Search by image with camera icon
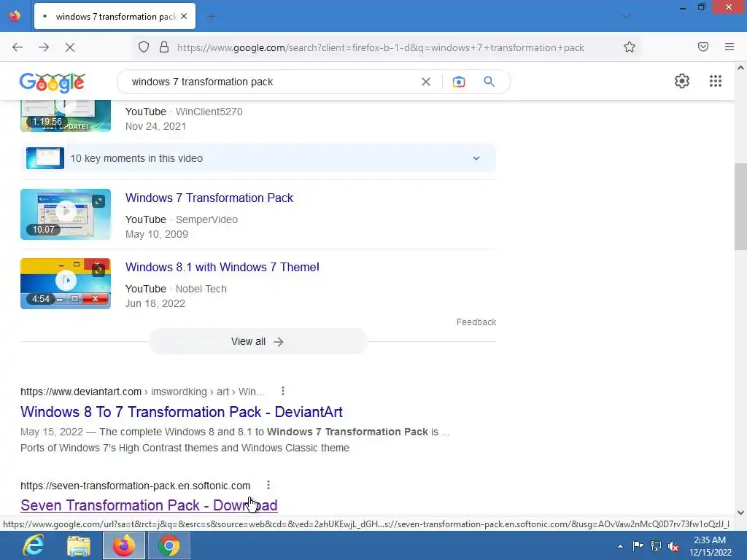This screenshot has height=560, width=747. (458, 82)
